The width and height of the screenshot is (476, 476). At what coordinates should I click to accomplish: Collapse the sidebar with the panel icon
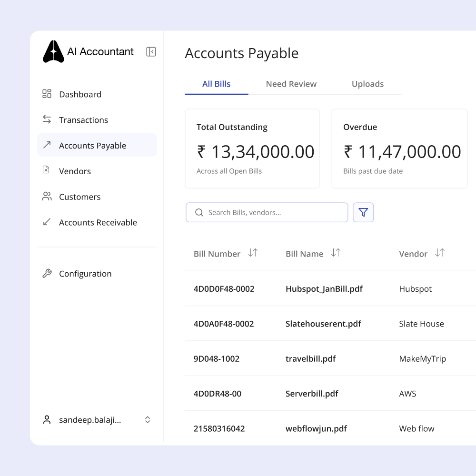click(150, 51)
